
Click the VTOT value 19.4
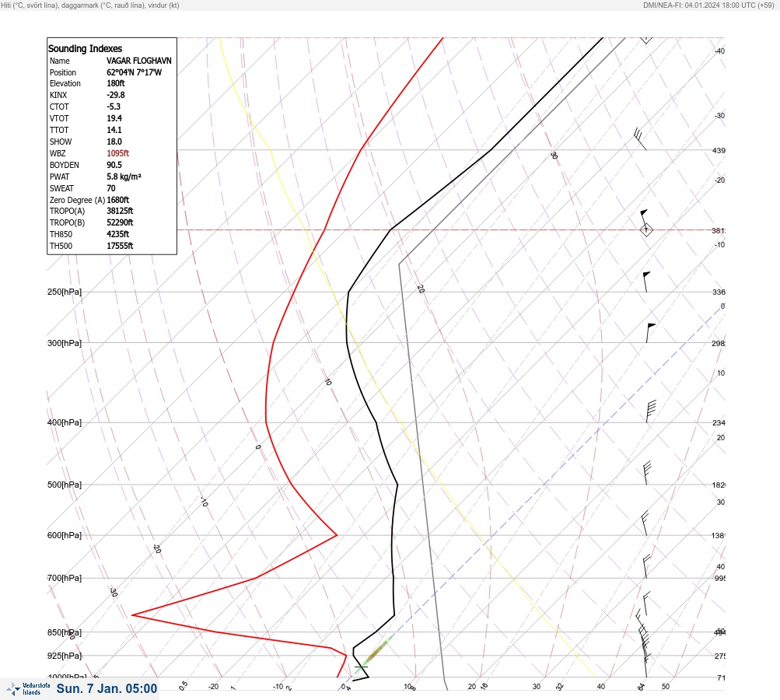[114, 118]
